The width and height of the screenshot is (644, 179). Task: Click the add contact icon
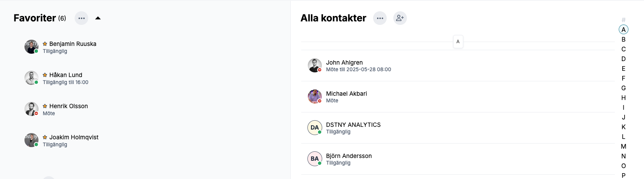tap(400, 18)
